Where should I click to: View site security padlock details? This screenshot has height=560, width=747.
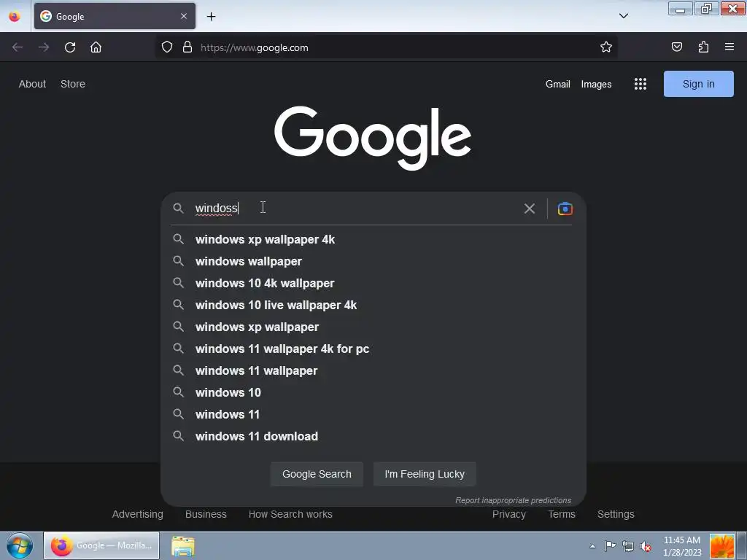pos(187,47)
